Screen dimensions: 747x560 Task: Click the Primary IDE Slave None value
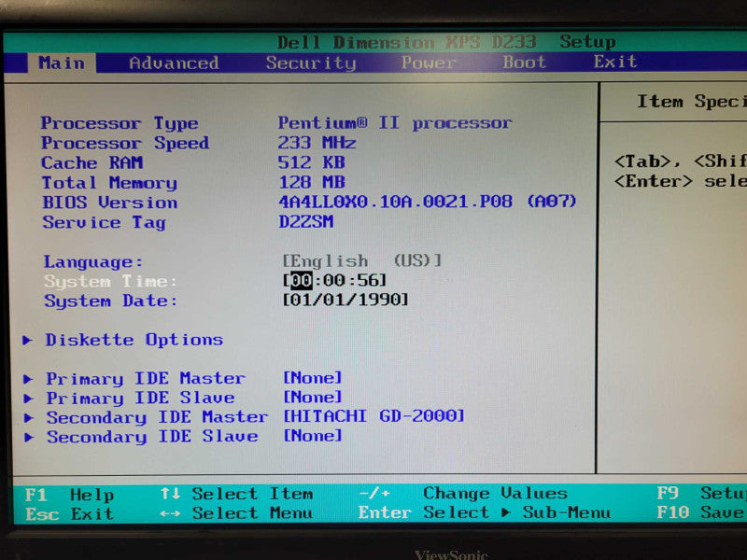(x=313, y=398)
